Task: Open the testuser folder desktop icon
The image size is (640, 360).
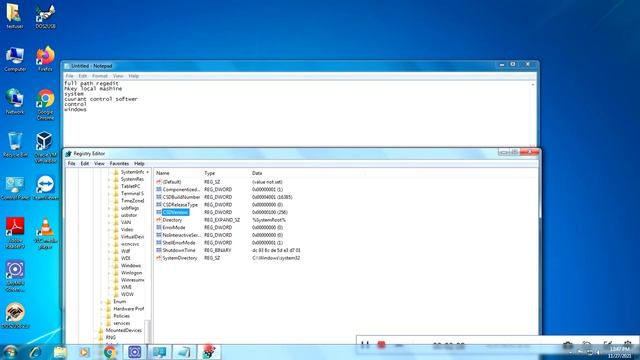Action: click(x=14, y=16)
